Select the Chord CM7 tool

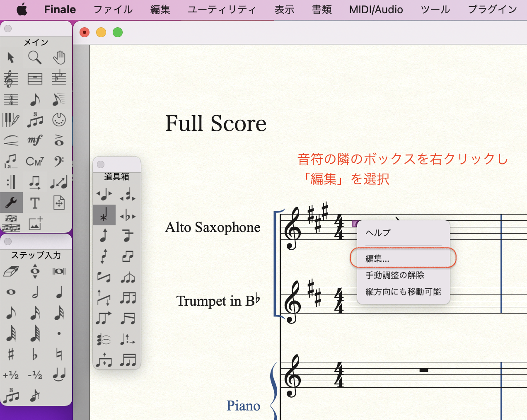click(x=35, y=162)
